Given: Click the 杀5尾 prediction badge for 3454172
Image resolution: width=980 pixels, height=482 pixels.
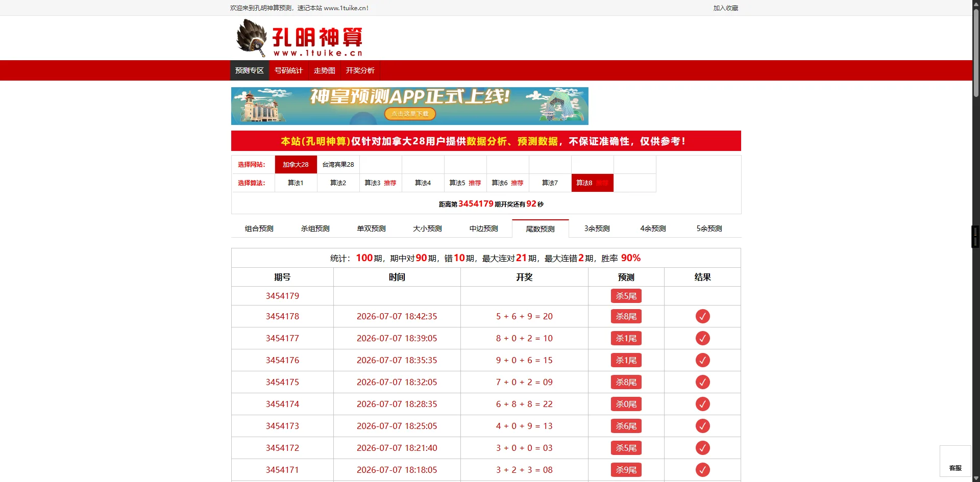Looking at the screenshot, I should [x=626, y=448].
